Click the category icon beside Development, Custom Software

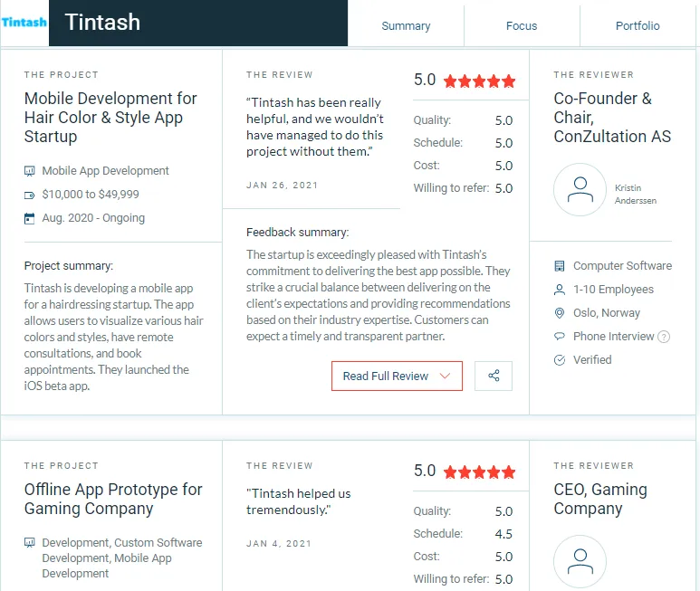pos(30,543)
